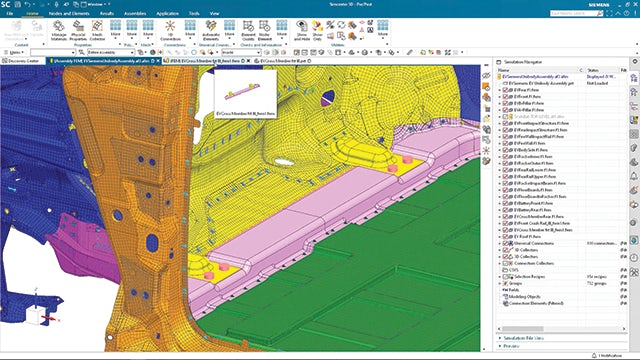Image resolution: width=640 pixels, height=360 pixels.
Task: Click the Menu button in the toolbar
Action: (16, 52)
